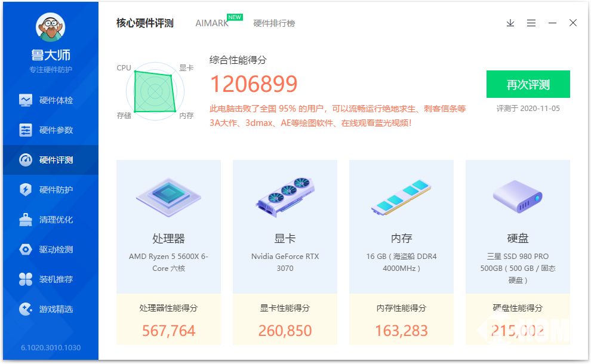This screenshot has width=591, height=364.
Task: Click the radar performance chart
Action: [155, 91]
